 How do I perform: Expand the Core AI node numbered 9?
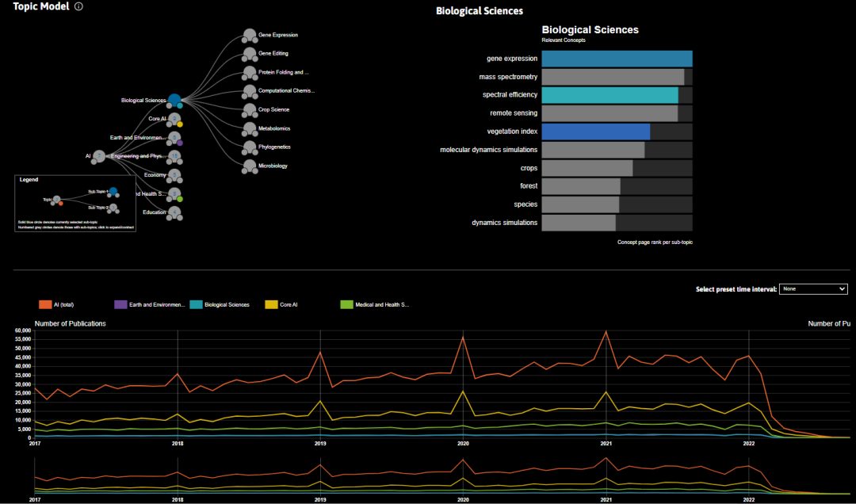click(x=174, y=119)
